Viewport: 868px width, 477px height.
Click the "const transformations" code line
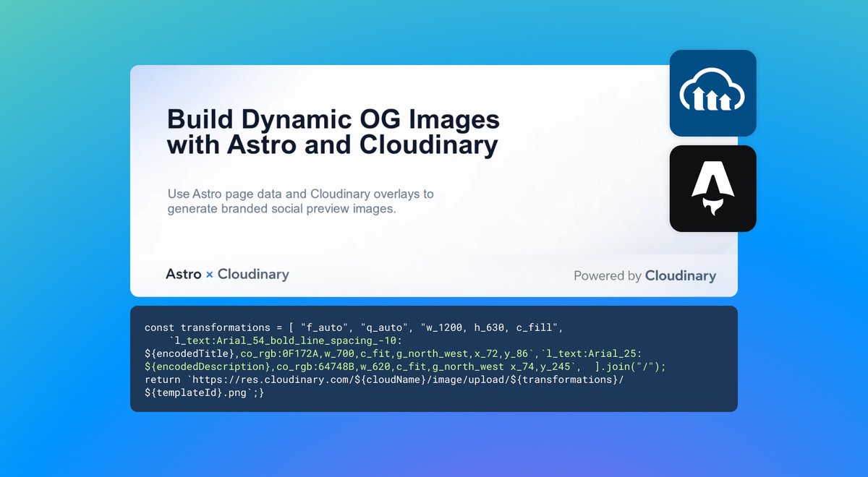click(x=354, y=328)
